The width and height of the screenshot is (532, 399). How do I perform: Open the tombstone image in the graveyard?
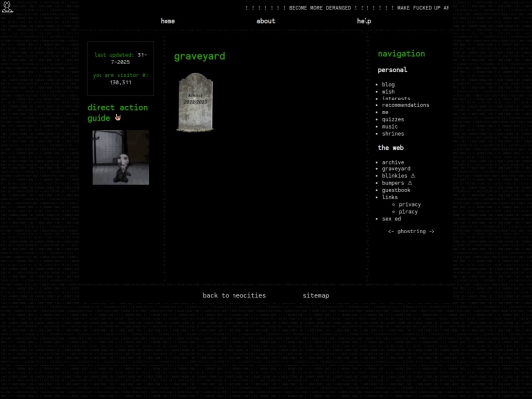pyautogui.click(x=195, y=102)
